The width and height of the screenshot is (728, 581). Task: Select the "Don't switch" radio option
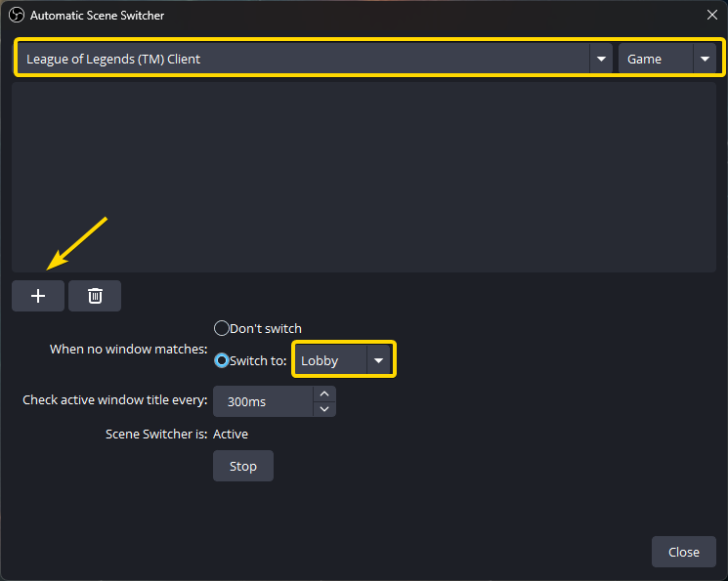pos(221,328)
